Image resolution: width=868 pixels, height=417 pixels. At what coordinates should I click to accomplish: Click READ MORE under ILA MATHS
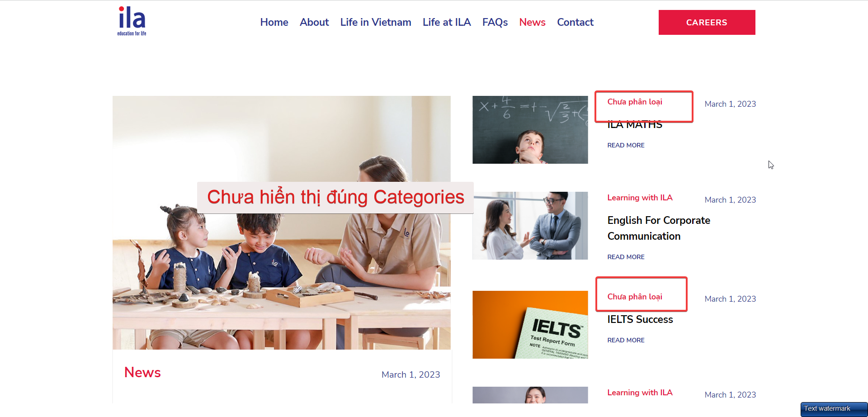pyautogui.click(x=626, y=145)
